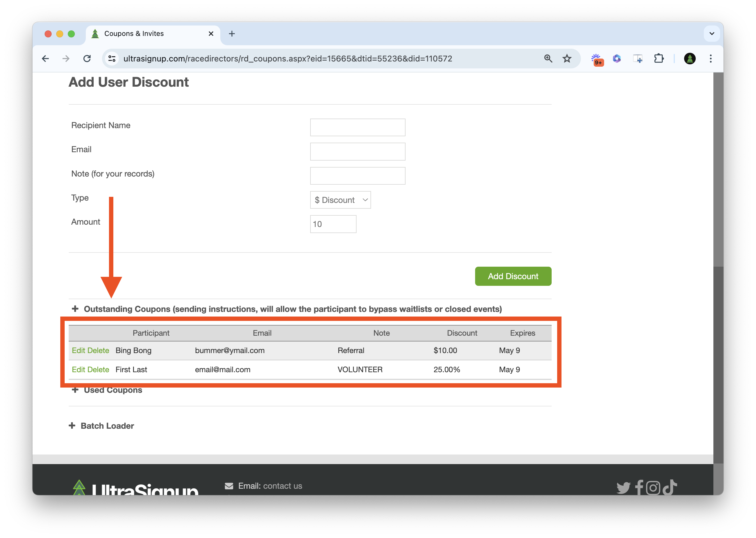Screen dimensions: 756x538
Task: Click Delete for First Last coupon
Action: point(98,369)
